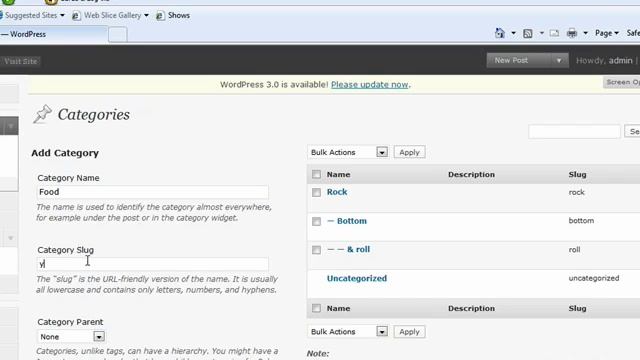Expand the Print dropdown arrow
Image resolution: width=640 pixels, height=360 pixels.
point(585,33)
